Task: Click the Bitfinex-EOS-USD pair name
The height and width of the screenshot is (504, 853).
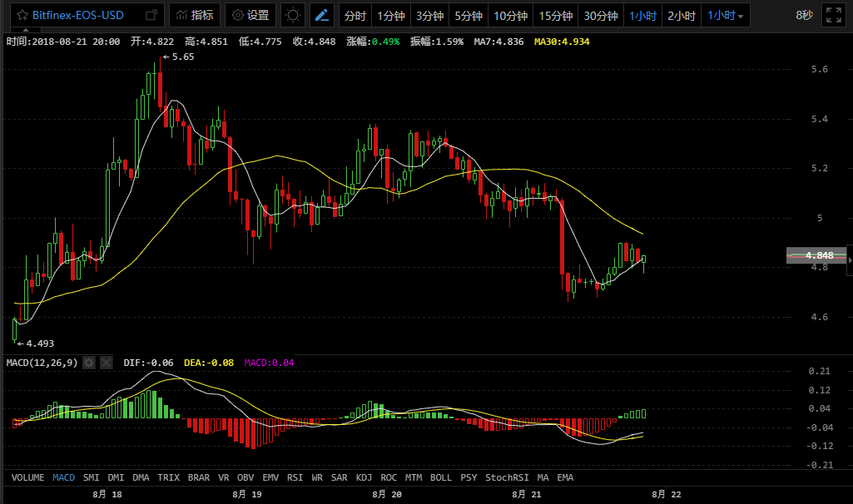Action: tap(77, 15)
